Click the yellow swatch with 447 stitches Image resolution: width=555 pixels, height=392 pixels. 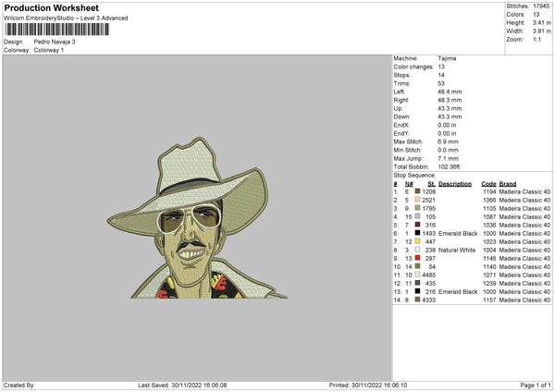417,241
